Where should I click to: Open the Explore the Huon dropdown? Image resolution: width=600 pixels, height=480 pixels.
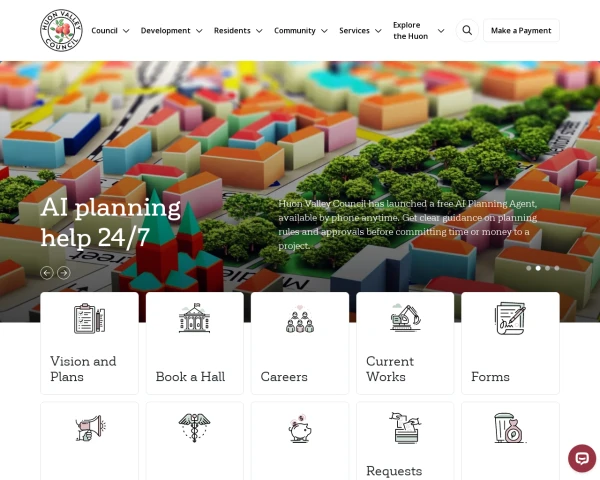(x=419, y=31)
